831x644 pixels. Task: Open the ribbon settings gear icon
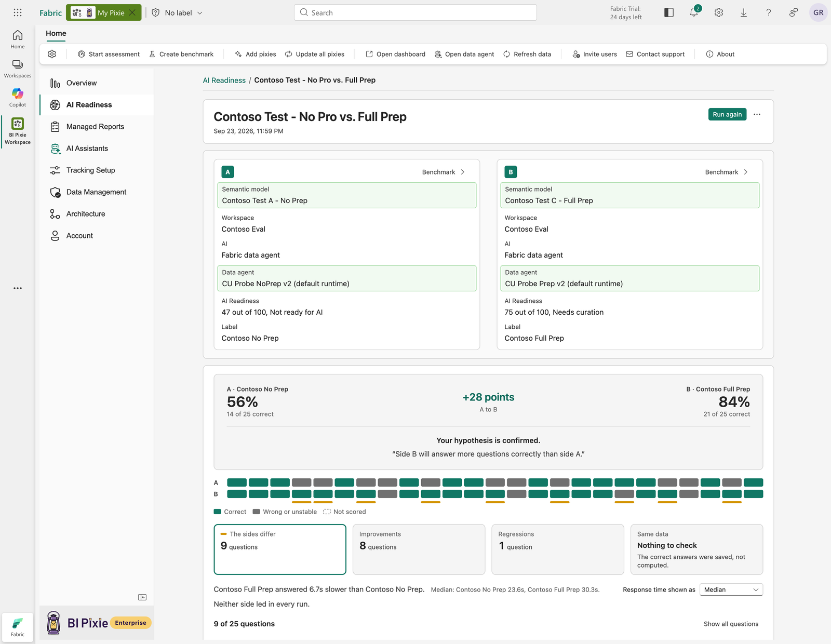(x=52, y=54)
